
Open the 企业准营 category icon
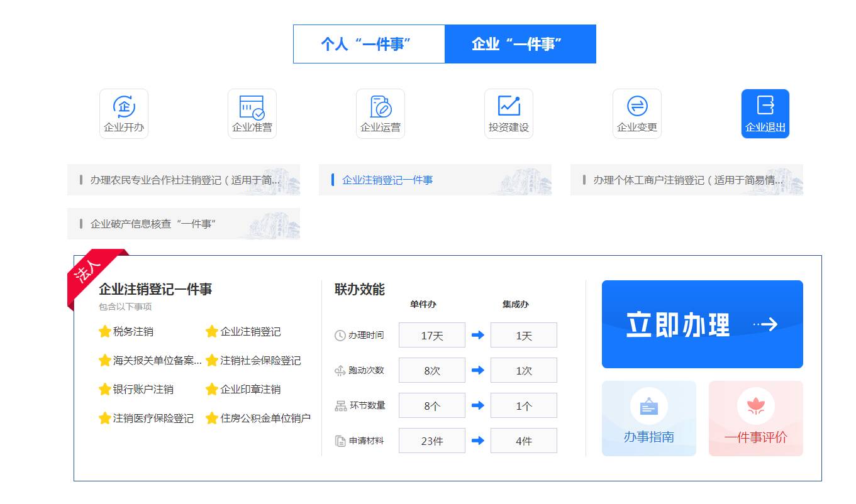coord(252,114)
